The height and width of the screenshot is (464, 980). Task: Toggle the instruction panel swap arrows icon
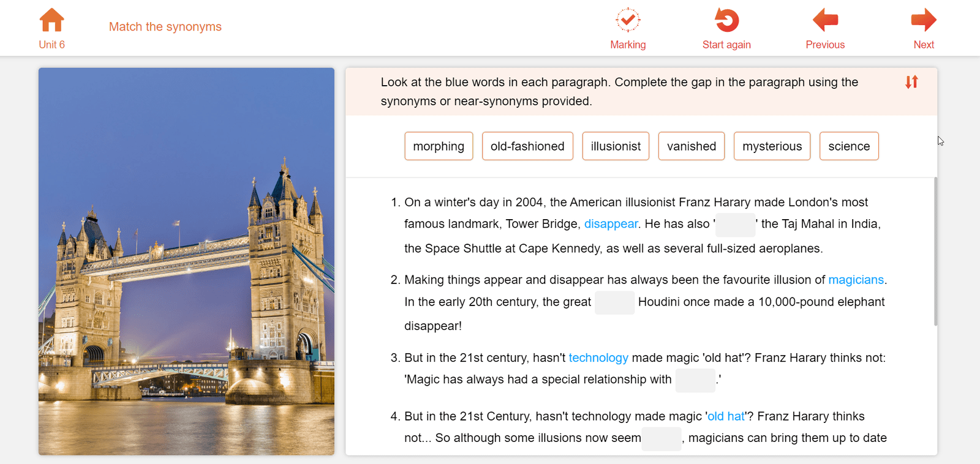pyautogui.click(x=911, y=82)
